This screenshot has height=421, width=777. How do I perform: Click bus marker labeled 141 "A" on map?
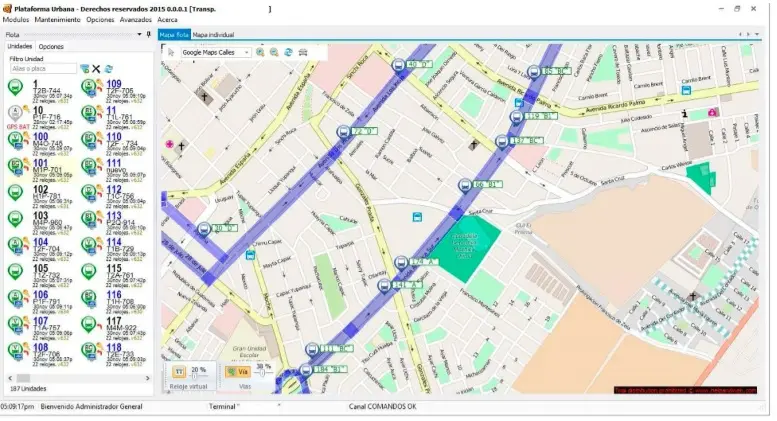pos(384,285)
